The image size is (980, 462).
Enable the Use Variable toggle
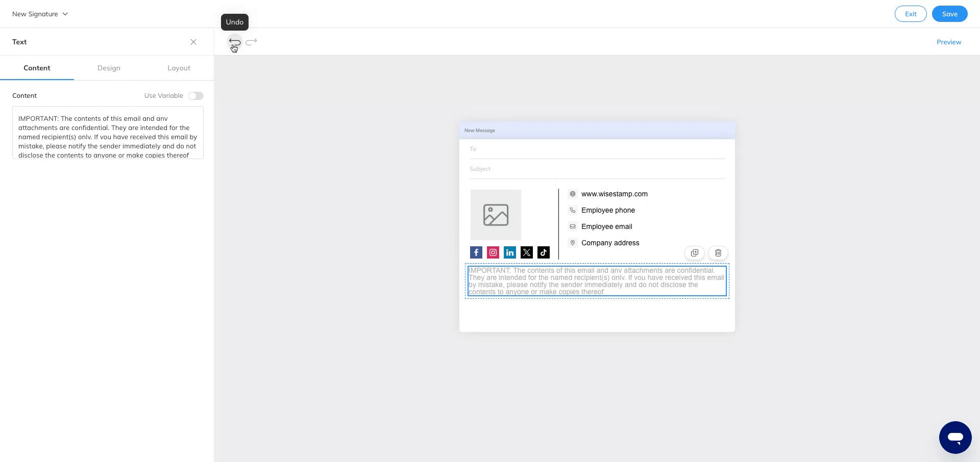pyautogui.click(x=195, y=95)
